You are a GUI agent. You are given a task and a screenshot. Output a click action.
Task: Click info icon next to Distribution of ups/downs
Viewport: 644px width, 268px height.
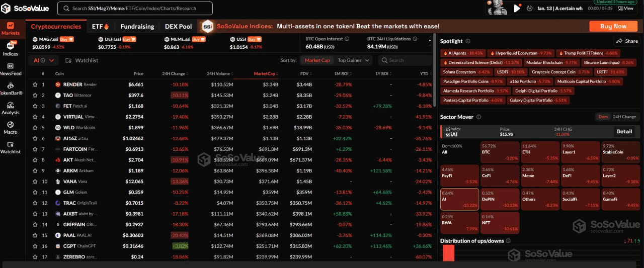tap(508, 241)
